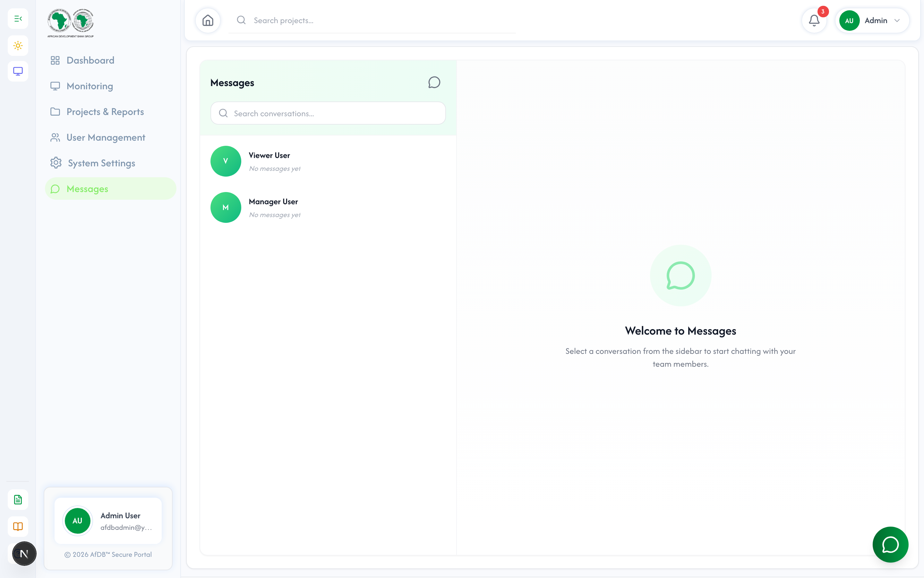Screen dimensions: 924x578
Task: Open the green document icon in left rail
Action: coord(18,499)
